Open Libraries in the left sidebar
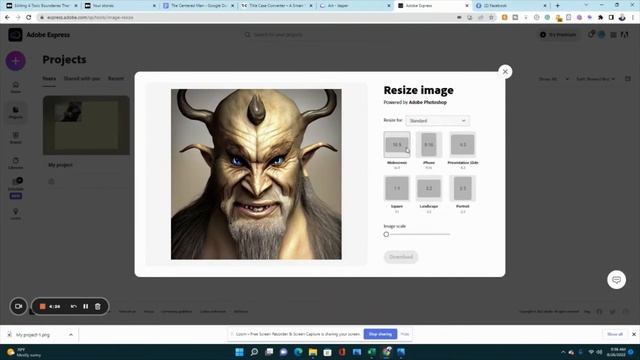 16,163
